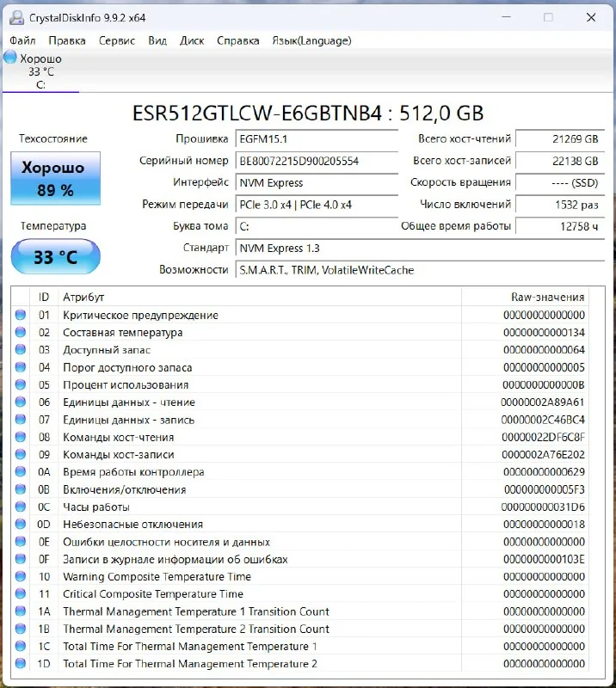This screenshot has height=688, width=616.
Task: Click status orb for 01 Критическое предупреждение
Action: tap(20, 315)
